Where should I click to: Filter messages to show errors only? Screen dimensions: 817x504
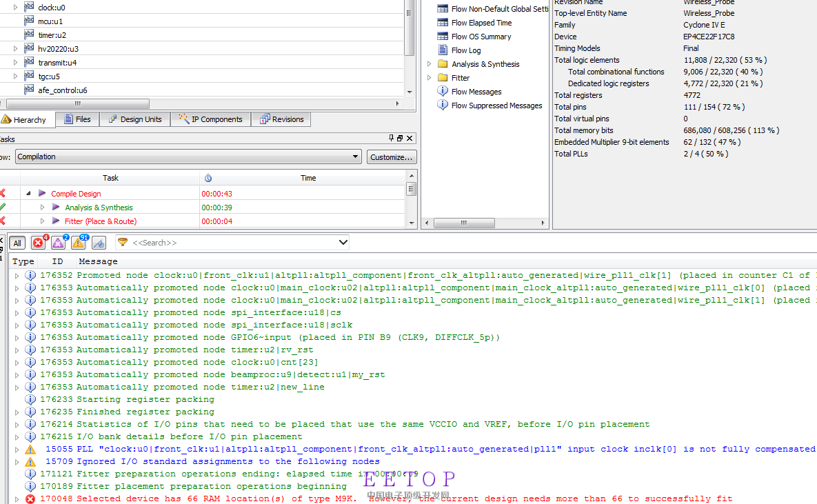pyautogui.click(x=39, y=243)
